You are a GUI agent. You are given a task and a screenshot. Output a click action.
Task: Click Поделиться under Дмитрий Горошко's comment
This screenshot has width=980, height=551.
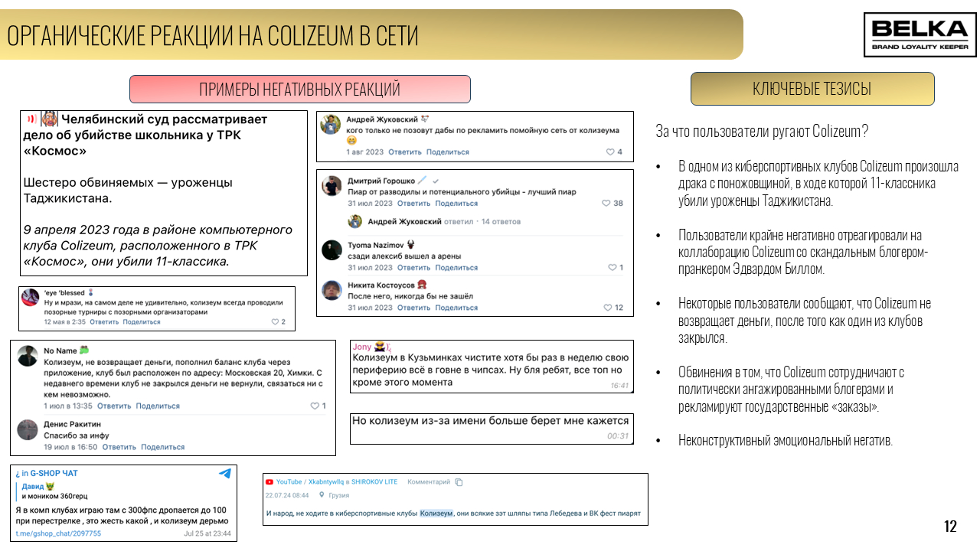point(456,204)
